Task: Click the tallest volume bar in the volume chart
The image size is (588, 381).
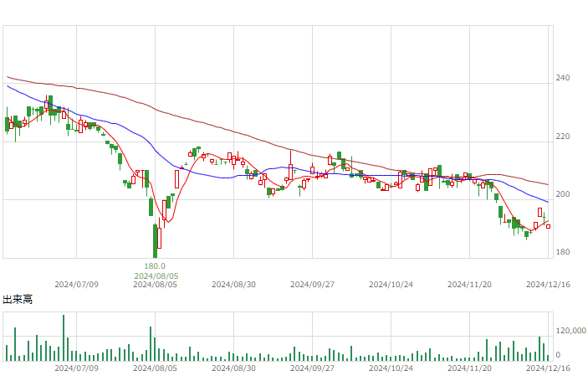Action: [64, 337]
